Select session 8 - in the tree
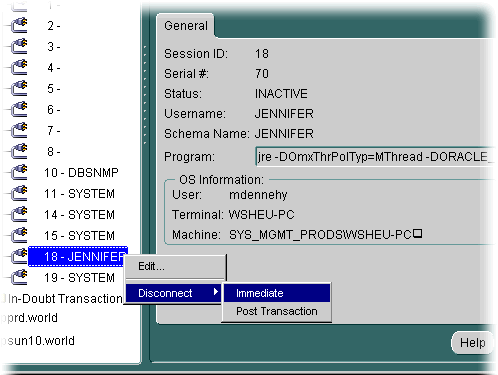This screenshot has width=498, height=375. pyautogui.click(x=54, y=152)
